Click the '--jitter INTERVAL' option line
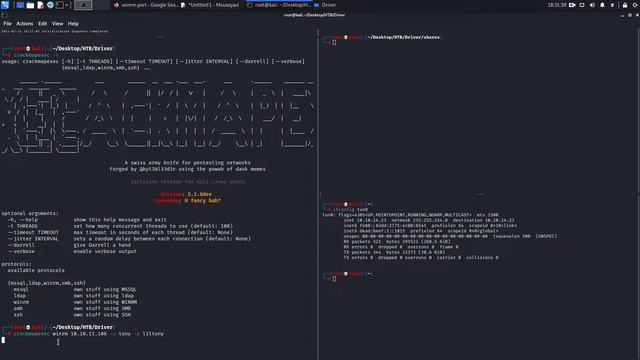This screenshot has height=360, width=640. [x=129, y=239]
